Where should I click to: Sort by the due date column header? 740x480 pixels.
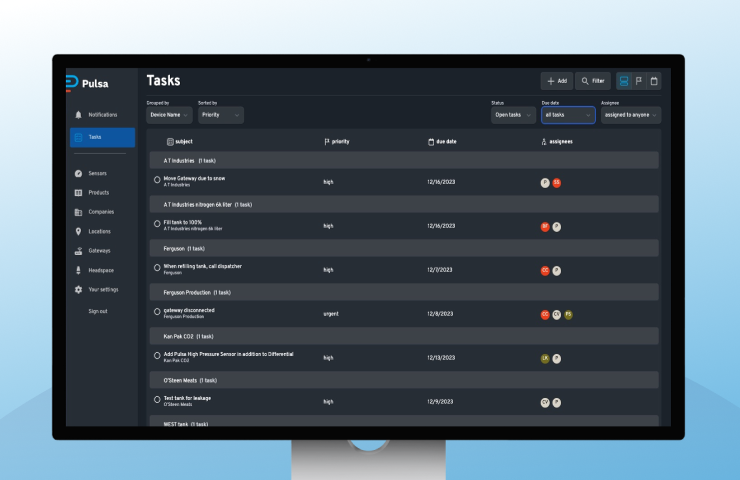click(x=445, y=142)
